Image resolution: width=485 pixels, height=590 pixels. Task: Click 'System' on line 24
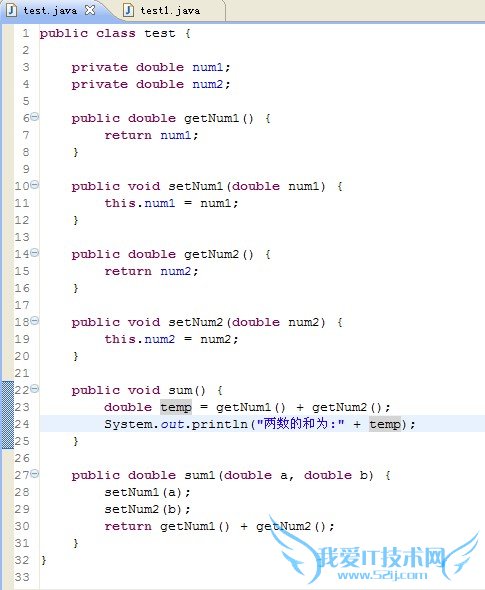click(x=128, y=424)
